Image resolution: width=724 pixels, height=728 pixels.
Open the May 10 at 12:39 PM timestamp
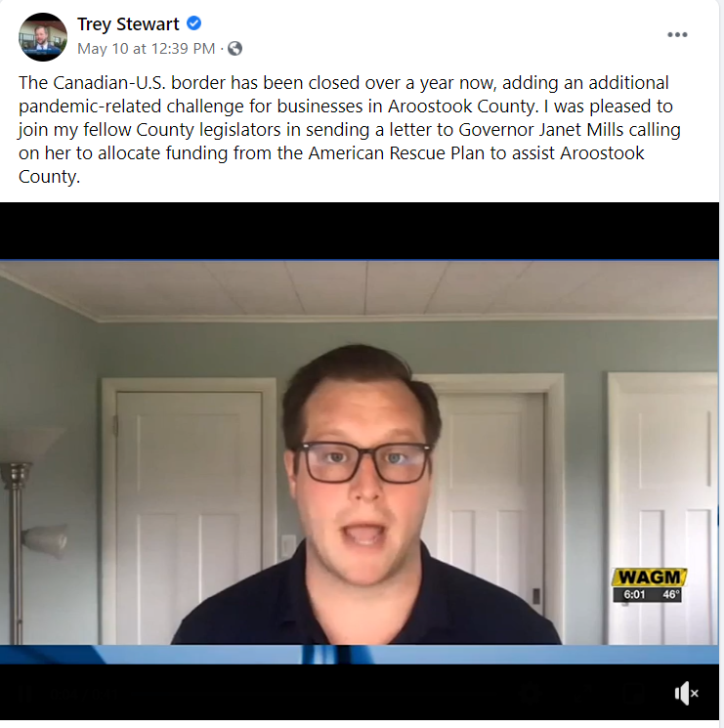point(147,48)
